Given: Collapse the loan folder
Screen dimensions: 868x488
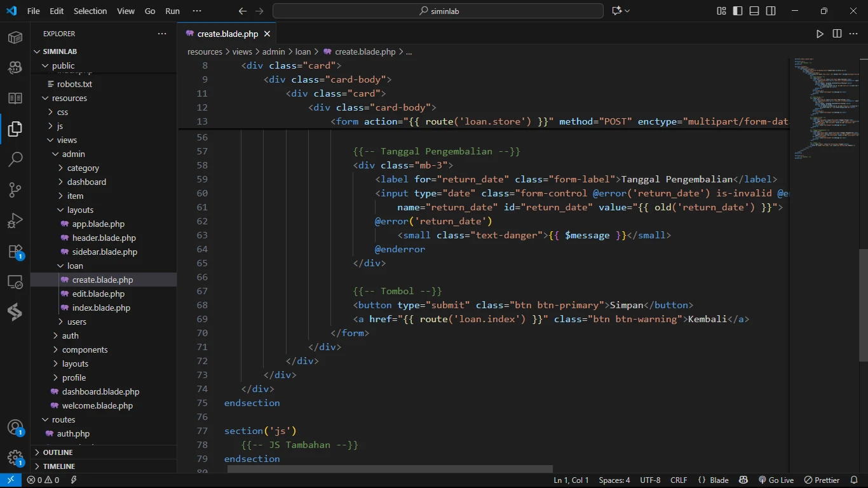Looking at the screenshot, I should (x=75, y=266).
